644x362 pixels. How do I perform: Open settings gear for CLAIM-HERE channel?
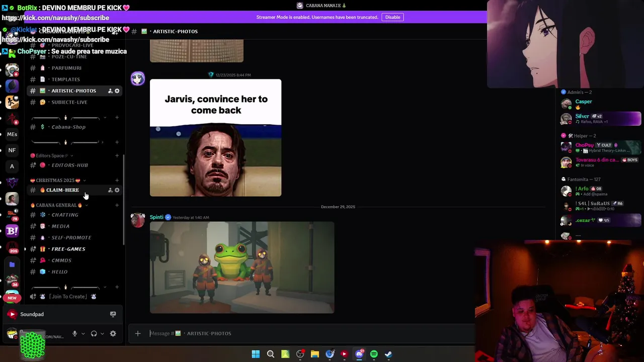click(117, 190)
